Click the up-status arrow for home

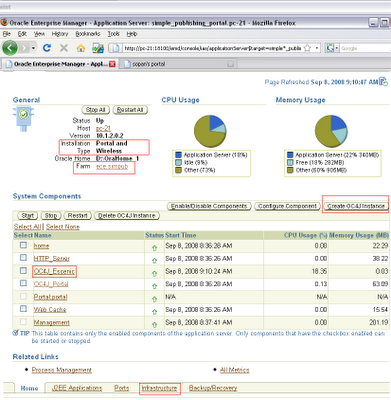tap(154, 248)
